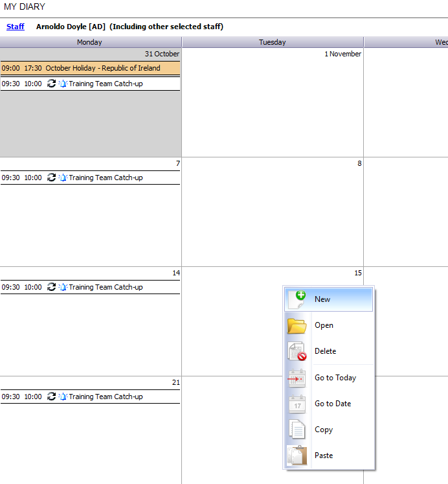
Task: Choose Delete from the context menu
Action: (x=328, y=351)
